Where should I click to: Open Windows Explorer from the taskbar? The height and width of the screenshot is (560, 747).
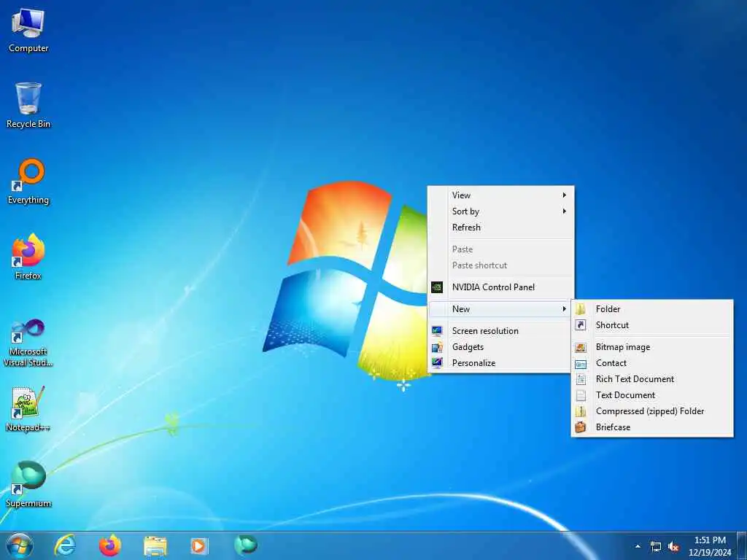click(x=155, y=545)
